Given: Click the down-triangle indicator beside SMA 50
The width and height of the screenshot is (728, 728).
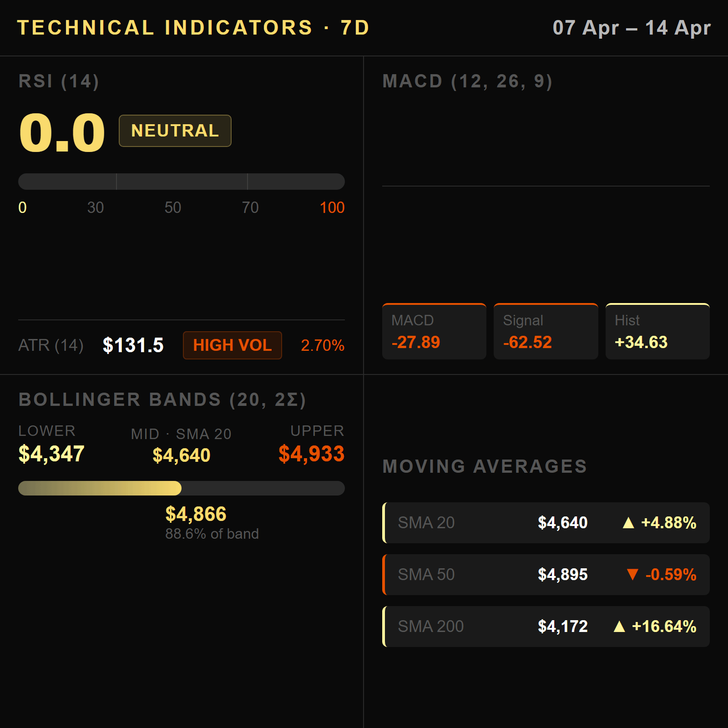Looking at the screenshot, I should point(633,575).
